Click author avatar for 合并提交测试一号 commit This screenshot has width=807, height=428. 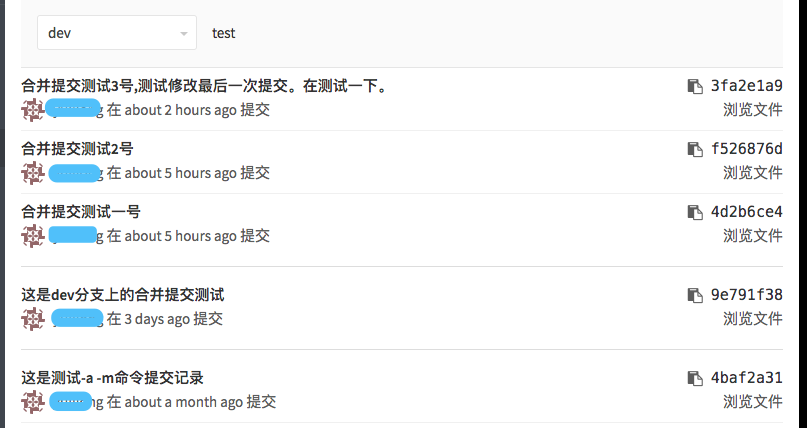(x=33, y=236)
